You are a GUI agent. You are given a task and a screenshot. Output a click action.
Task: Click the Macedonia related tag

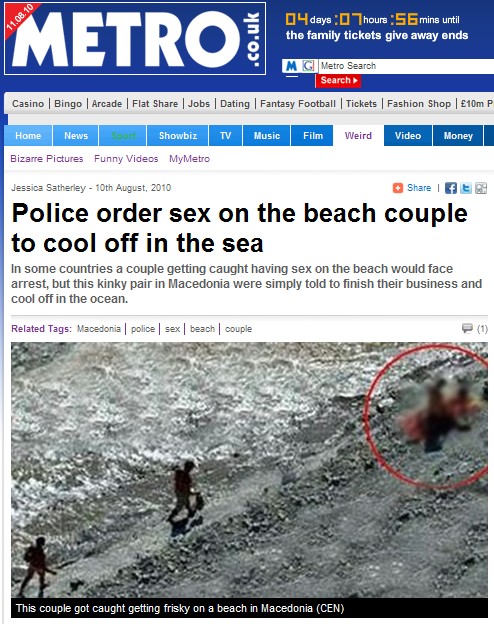99,329
